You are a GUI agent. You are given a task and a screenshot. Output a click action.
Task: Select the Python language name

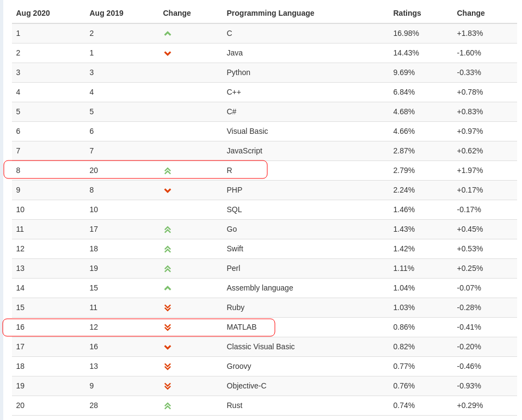[238, 72]
